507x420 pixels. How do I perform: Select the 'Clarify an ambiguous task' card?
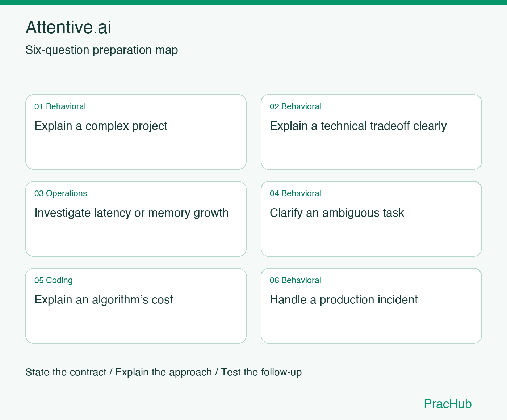(x=371, y=219)
